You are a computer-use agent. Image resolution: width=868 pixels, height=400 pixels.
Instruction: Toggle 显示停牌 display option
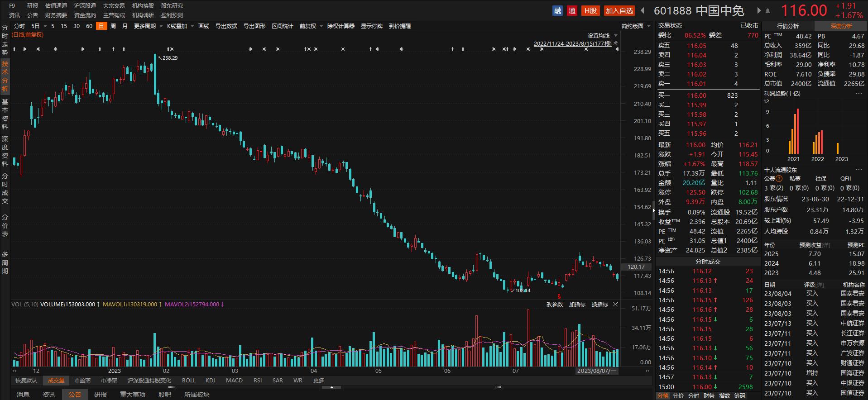pyautogui.click(x=371, y=26)
